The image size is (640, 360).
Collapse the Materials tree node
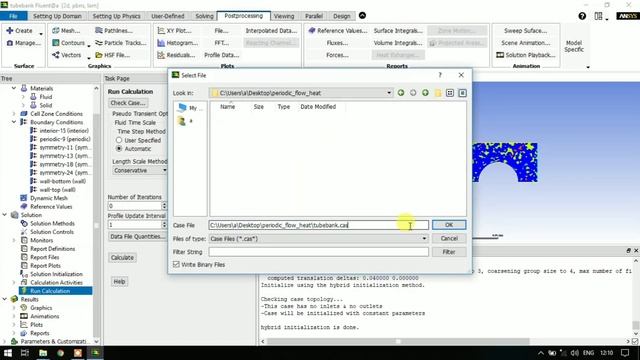pyautogui.click(x=14, y=88)
